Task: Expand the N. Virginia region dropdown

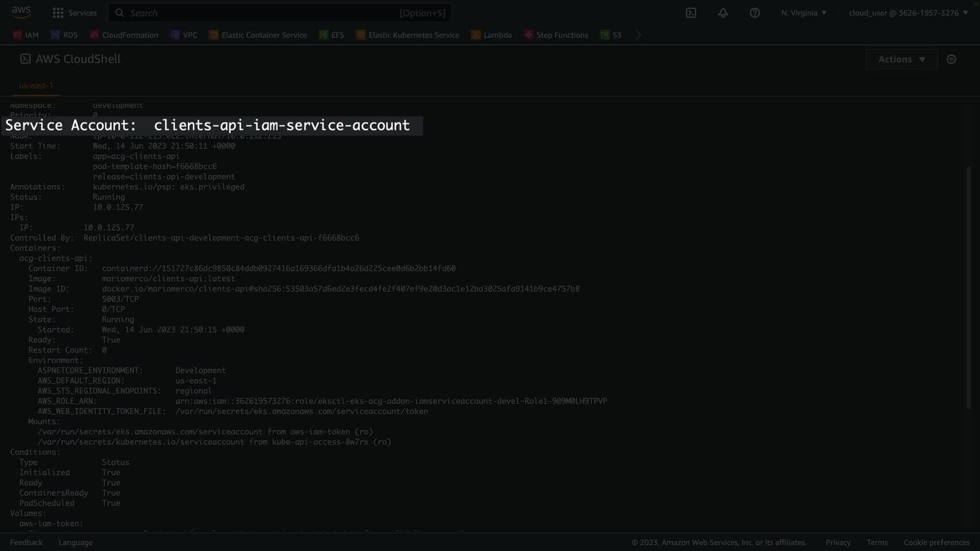Action: point(803,13)
